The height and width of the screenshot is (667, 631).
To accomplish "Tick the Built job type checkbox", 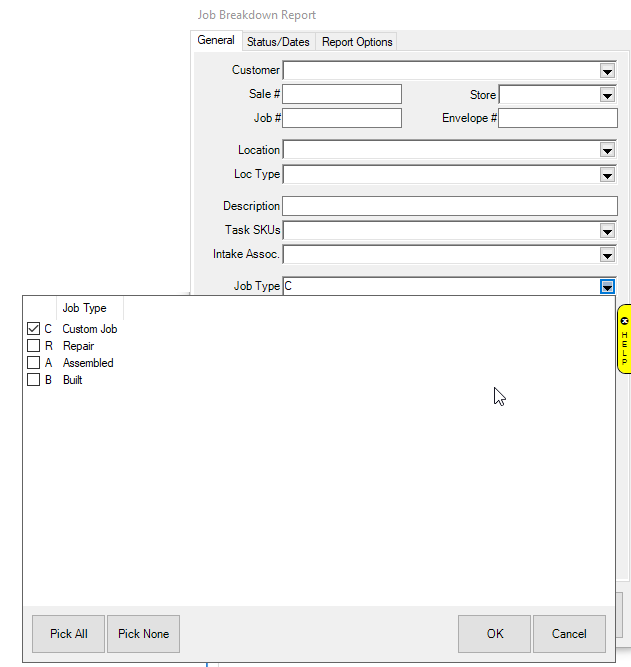I will (33, 380).
